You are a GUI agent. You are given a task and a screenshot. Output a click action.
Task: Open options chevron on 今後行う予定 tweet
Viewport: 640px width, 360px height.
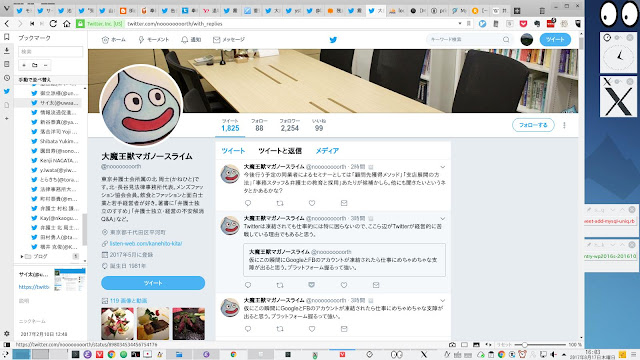point(442,167)
